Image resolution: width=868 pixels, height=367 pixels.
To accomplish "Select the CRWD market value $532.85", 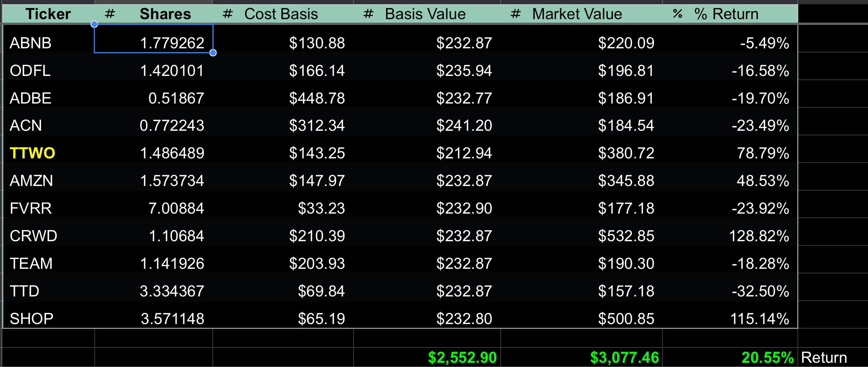I will [626, 236].
